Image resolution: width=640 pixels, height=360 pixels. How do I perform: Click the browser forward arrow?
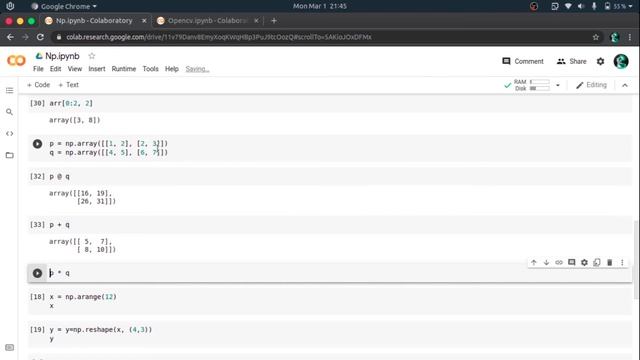click(x=25, y=37)
